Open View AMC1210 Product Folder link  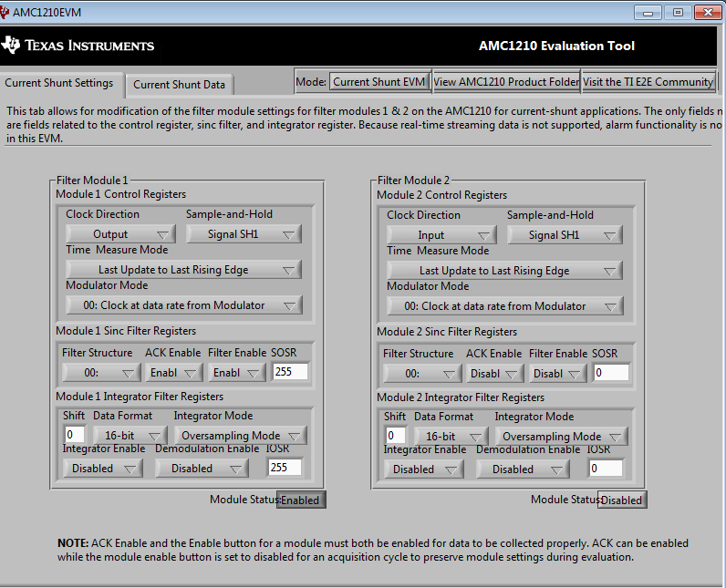506,82
